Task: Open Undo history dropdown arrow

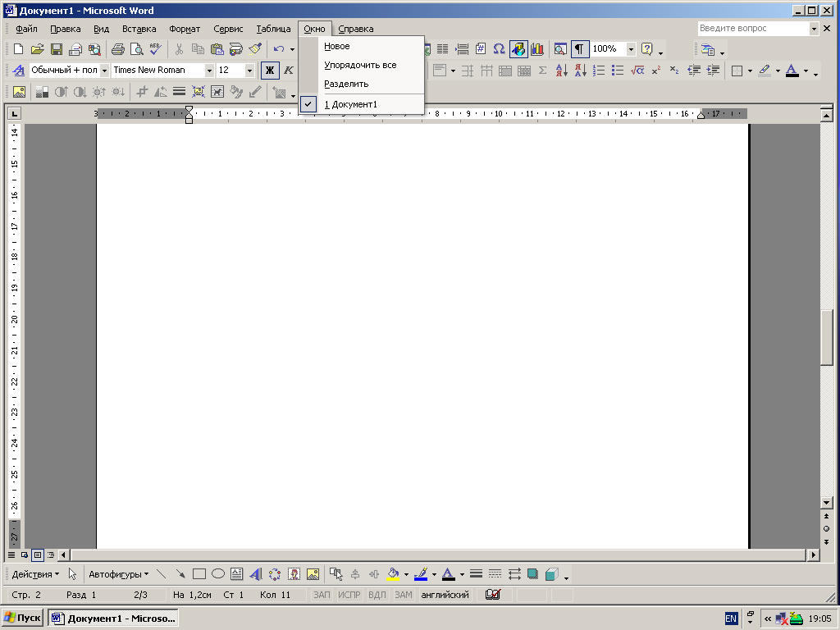Action: [x=293, y=49]
